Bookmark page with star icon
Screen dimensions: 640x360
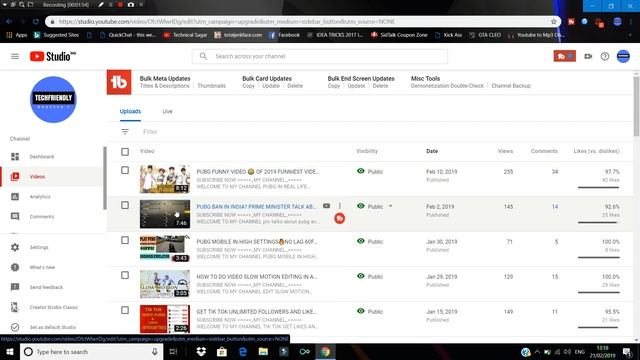coord(553,22)
